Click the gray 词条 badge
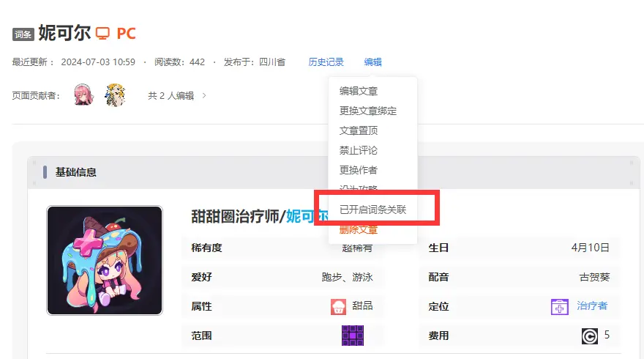Image resolution: width=644 pixels, height=359 pixels. click(x=23, y=34)
